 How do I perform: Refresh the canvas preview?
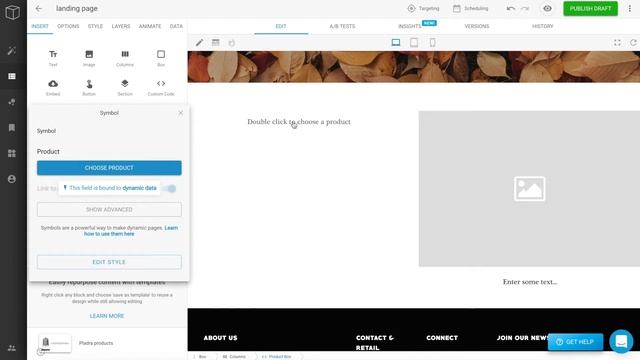tap(633, 42)
